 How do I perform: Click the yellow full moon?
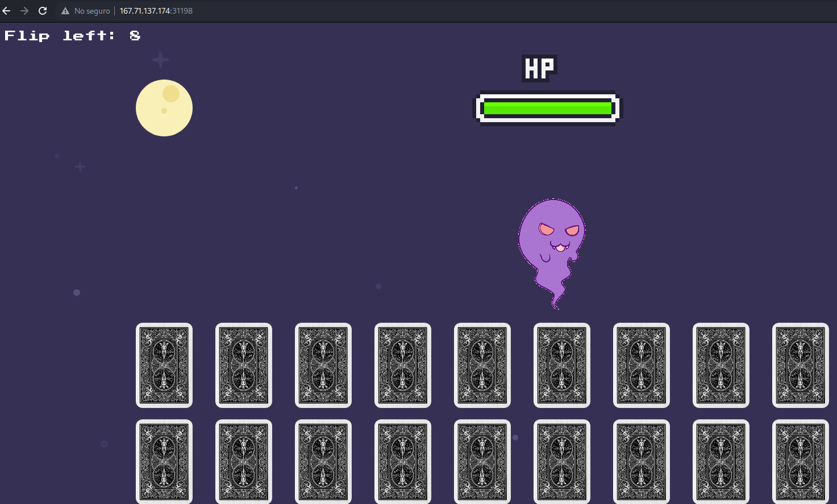pyautogui.click(x=164, y=108)
